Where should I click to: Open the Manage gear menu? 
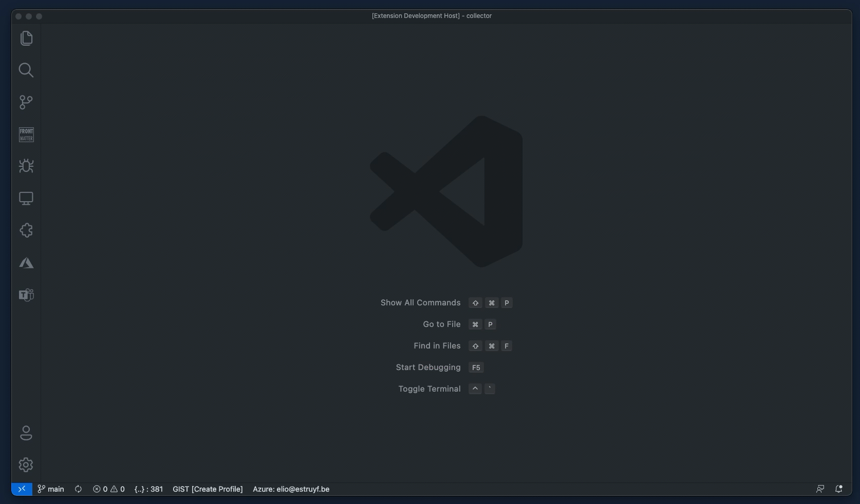point(26,465)
